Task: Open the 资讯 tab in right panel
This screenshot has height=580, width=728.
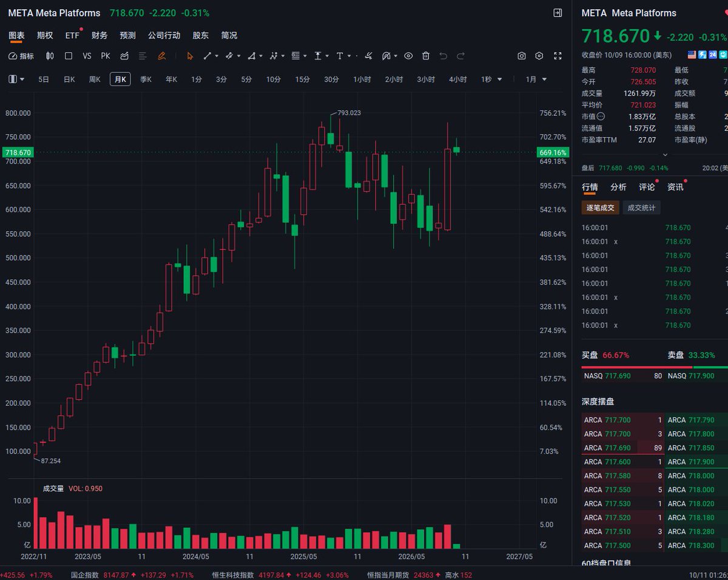Action: click(x=675, y=187)
